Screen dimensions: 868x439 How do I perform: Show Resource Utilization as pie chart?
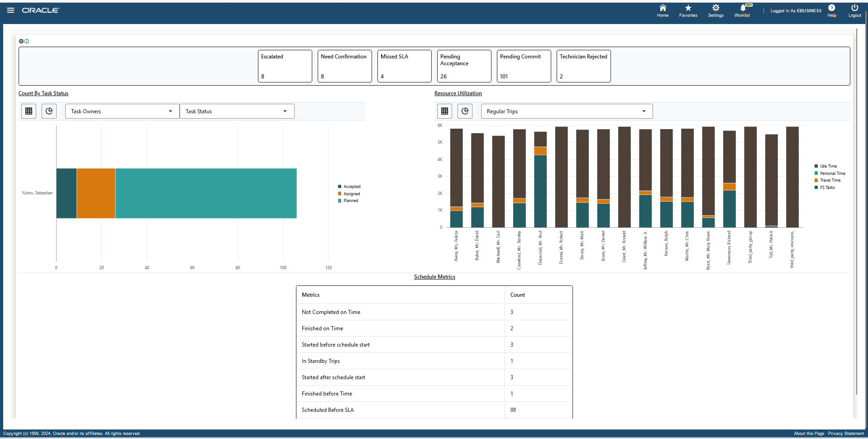coord(465,111)
